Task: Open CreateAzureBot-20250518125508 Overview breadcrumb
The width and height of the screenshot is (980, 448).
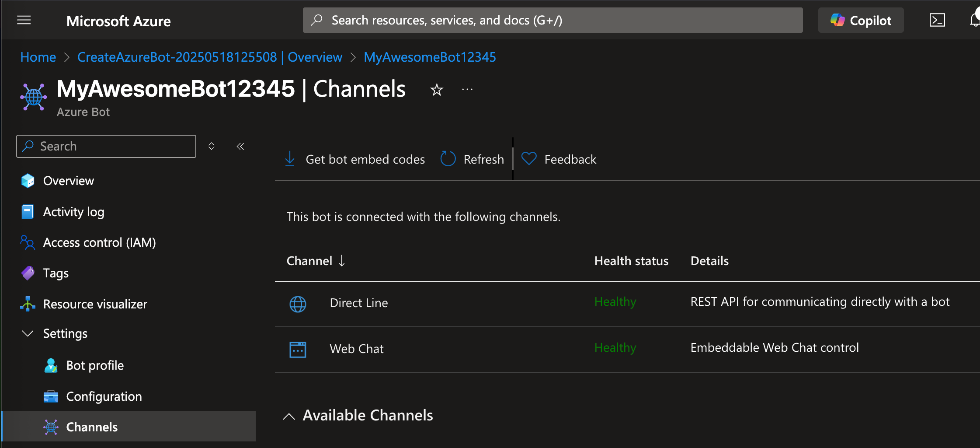Action: point(210,57)
